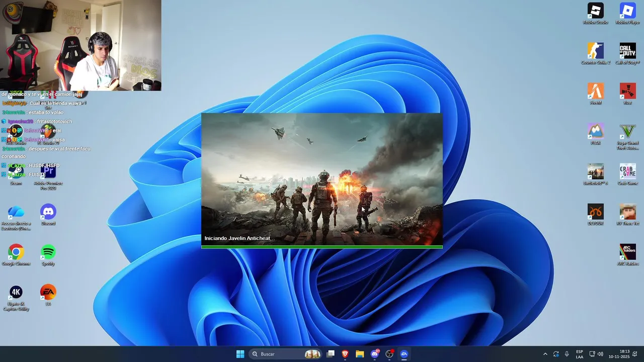Select the Counter-Strike 2 desktop icon
Image resolution: width=644 pixels, height=362 pixels.
(595, 54)
